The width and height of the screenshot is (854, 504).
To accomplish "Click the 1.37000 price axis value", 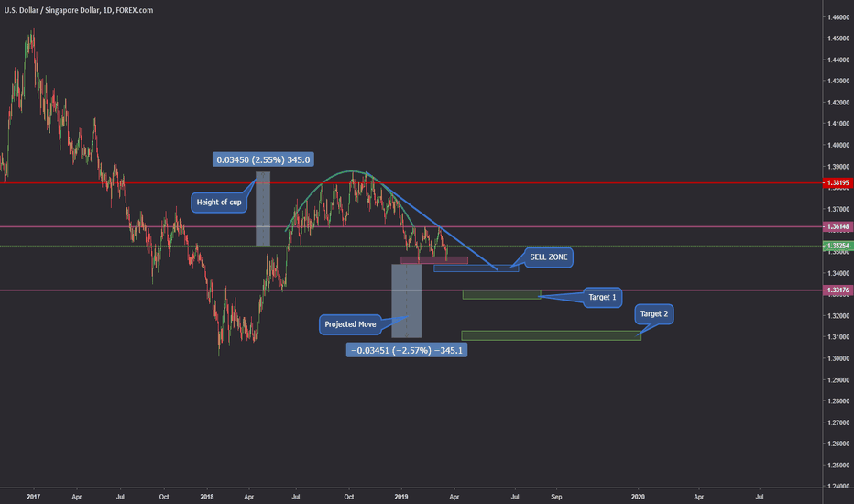I will pos(838,209).
